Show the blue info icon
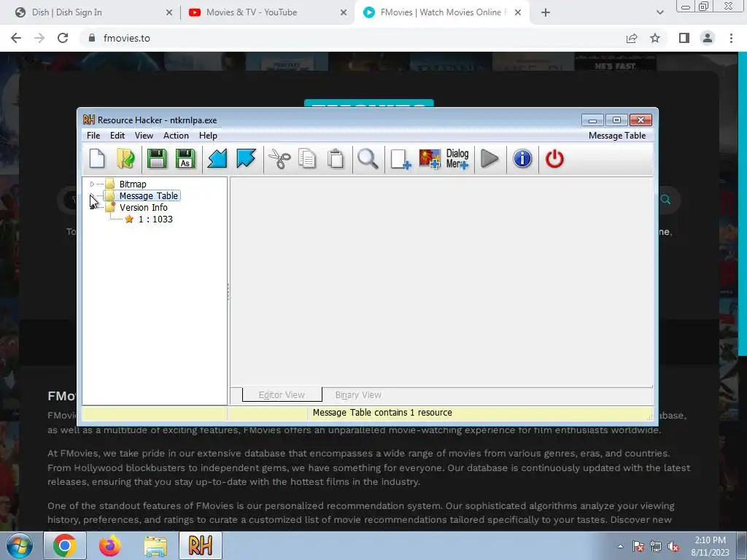 tap(522, 158)
